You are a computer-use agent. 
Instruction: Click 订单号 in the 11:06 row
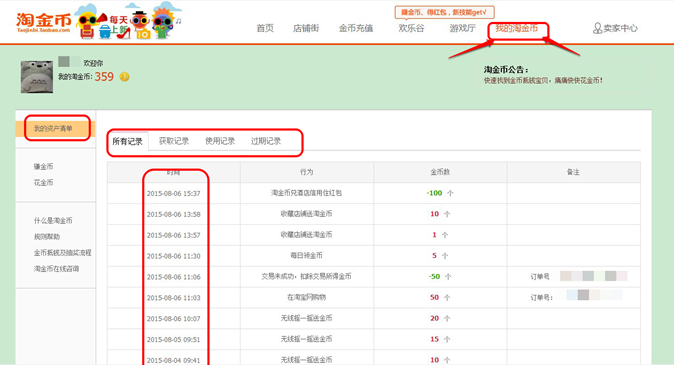point(540,276)
